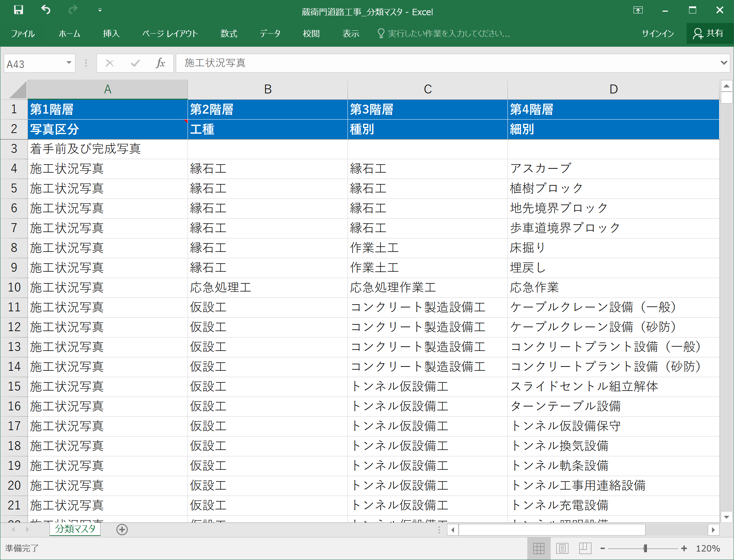This screenshot has height=560, width=734.
Task: Open the 挿入 (Insert) ribbon tab
Action: (x=111, y=34)
